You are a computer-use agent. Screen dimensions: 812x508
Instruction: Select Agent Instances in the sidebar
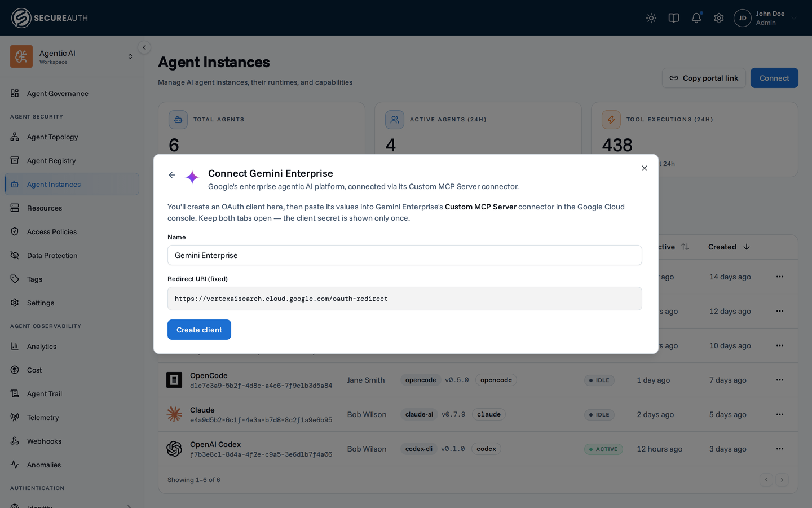(x=72, y=185)
